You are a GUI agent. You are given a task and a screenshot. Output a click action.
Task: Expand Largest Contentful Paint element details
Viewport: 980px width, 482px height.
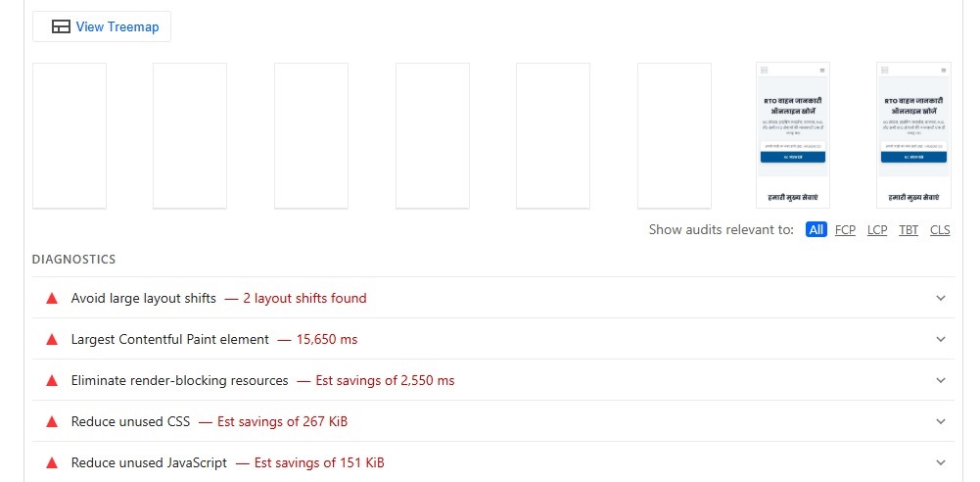pyautogui.click(x=941, y=339)
